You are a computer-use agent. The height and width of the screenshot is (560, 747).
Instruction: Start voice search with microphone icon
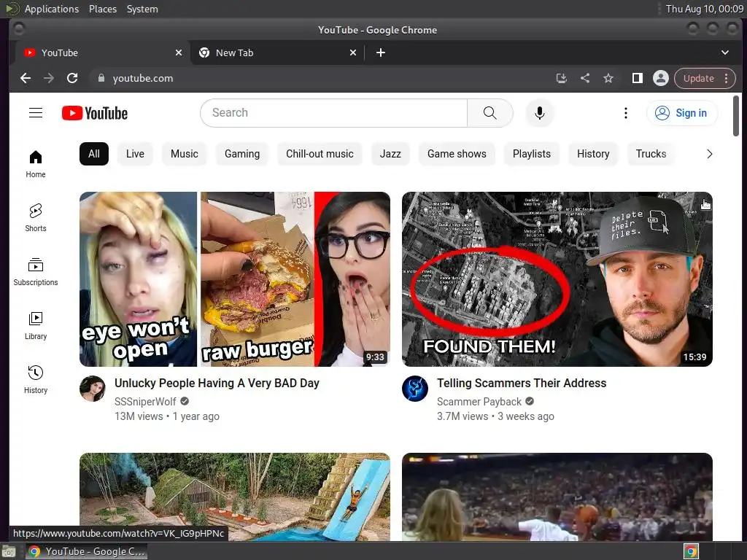(x=539, y=113)
